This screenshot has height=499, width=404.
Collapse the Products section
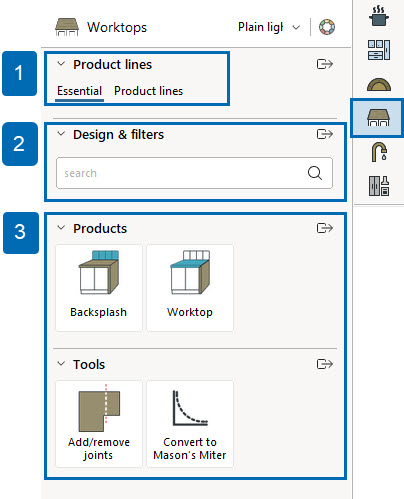(x=61, y=228)
